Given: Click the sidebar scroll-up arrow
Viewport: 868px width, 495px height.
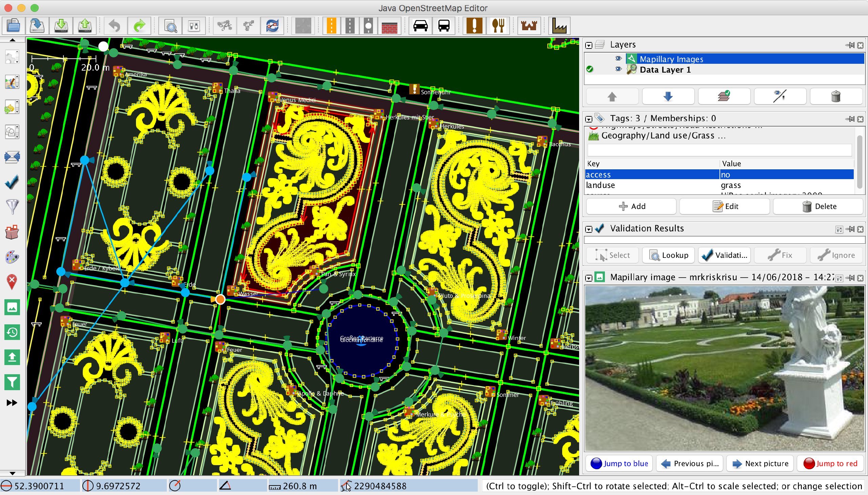Looking at the screenshot, I should click(x=12, y=40).
